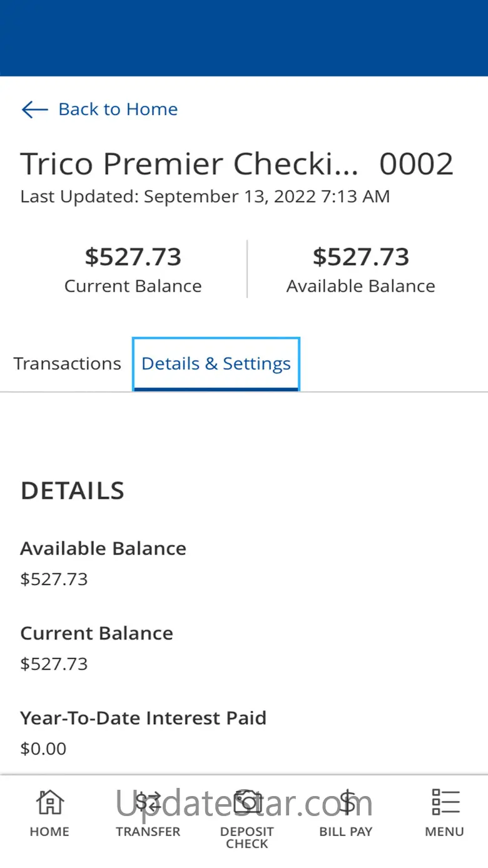
Task: Tap the Transfer arrows icon
Action: [x=148, y=802]
